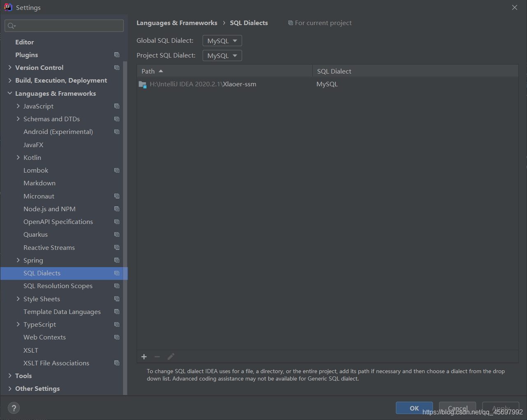Open the Global SQL Dialect dropdown
527x420 pixels.
pyautogui.click(x=222, y=41)
